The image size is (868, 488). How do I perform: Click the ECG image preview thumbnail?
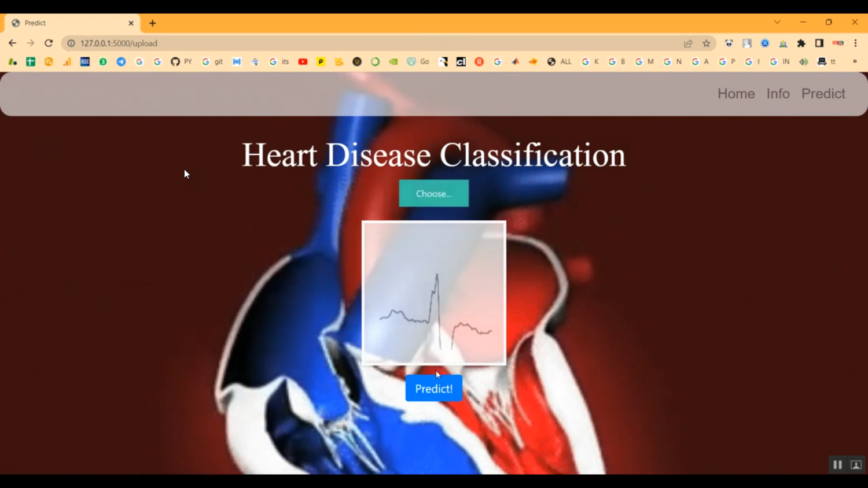433,292
